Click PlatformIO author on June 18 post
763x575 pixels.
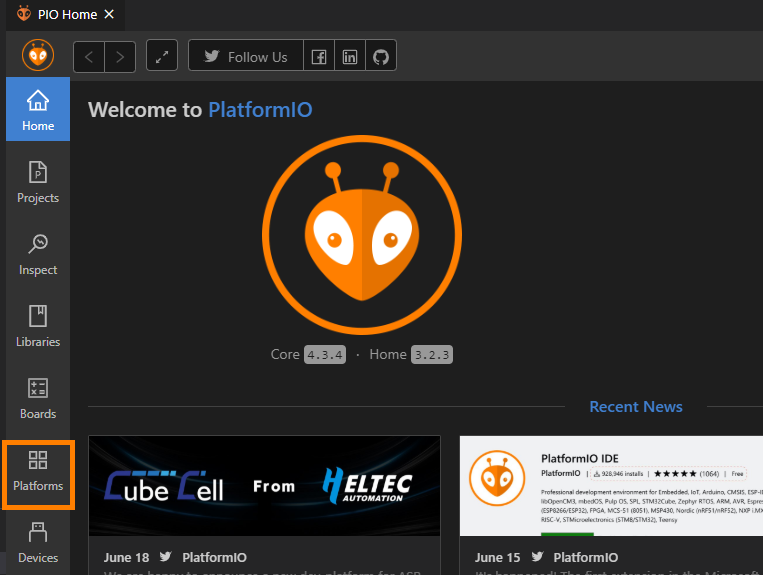(x=214, y=557)
